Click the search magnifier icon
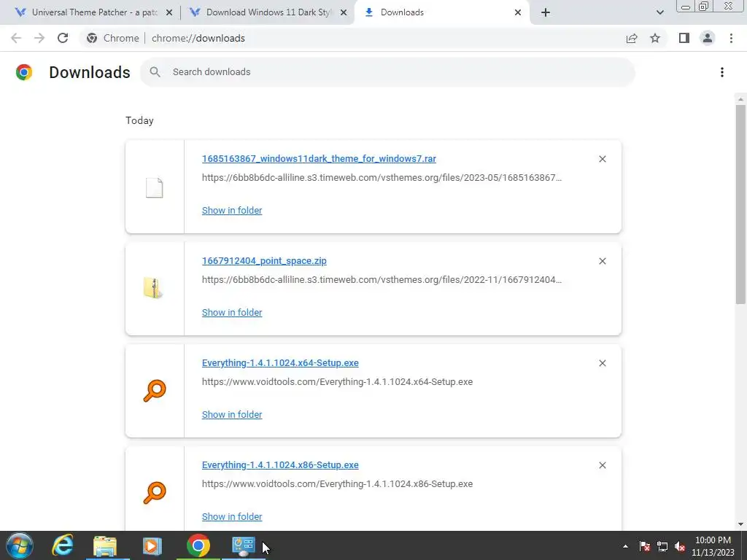The width and height of the screenshot is (747, 560). (155, 72)
